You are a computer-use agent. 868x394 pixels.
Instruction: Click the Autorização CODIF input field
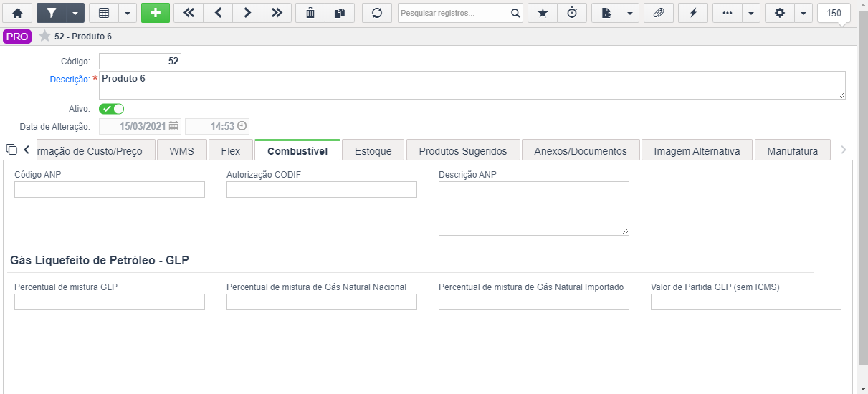322,189
